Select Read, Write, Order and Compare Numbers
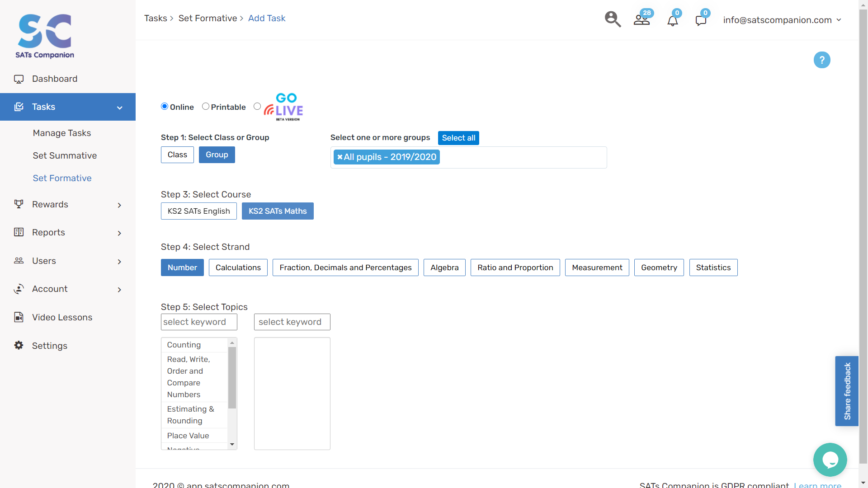The image size is (868, 488). (x=194, y=377)
